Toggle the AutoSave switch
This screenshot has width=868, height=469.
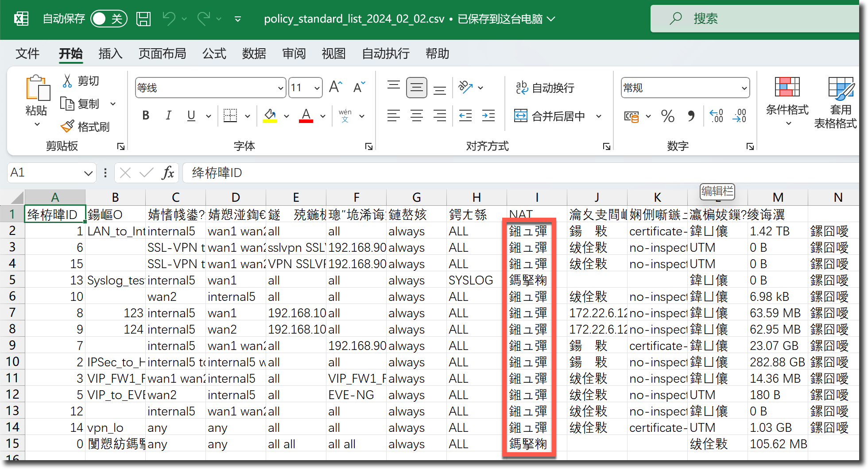pos(108,19)
